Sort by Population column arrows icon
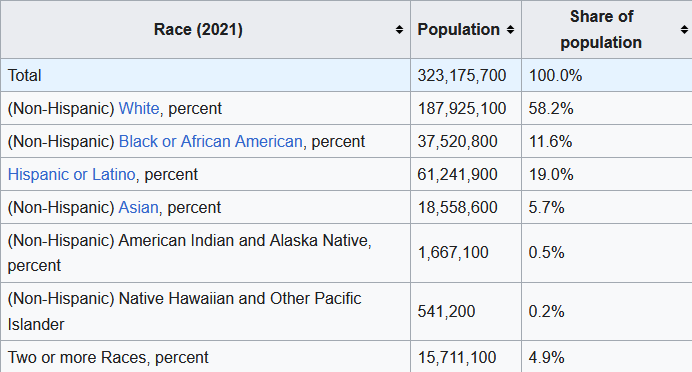The image size is (692, 372). (510, 30)
